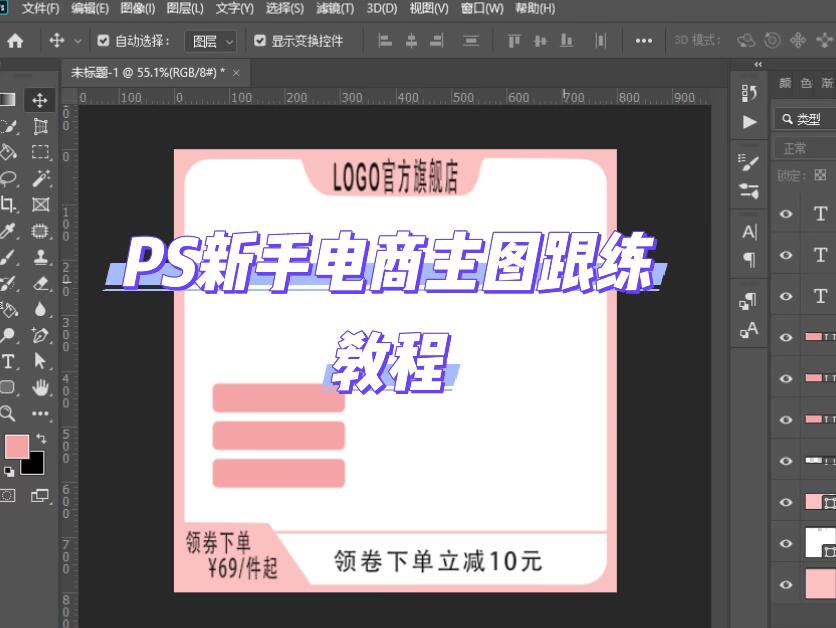
Task: Open the 正常 blend mode dropdown
Action: pos(805,148)
